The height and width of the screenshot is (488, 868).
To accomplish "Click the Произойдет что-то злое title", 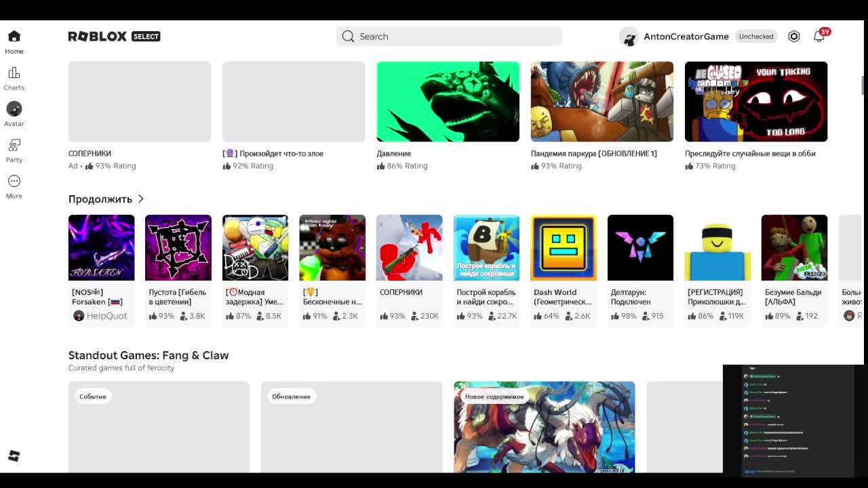I will pos(273,153).
